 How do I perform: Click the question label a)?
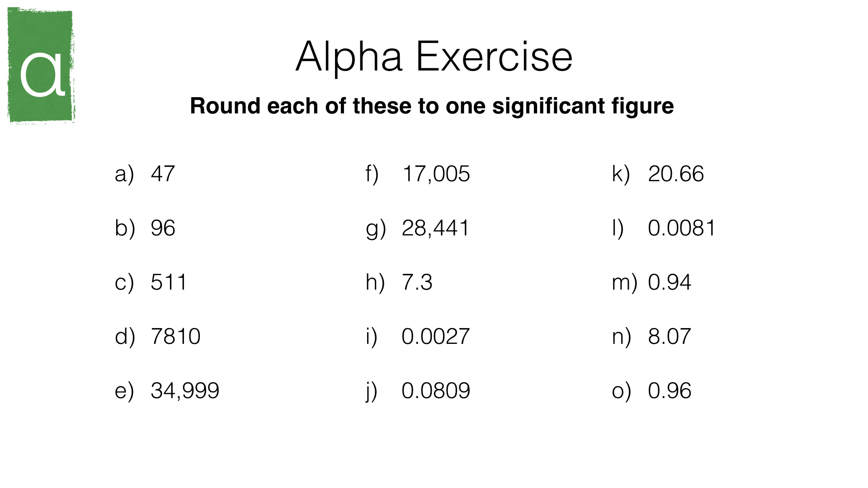pos(124,174)
